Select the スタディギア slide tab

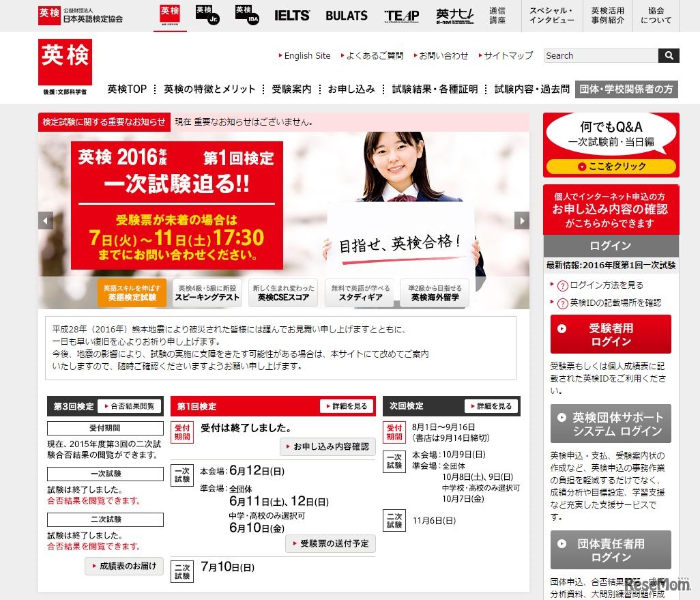click(360, 293)
